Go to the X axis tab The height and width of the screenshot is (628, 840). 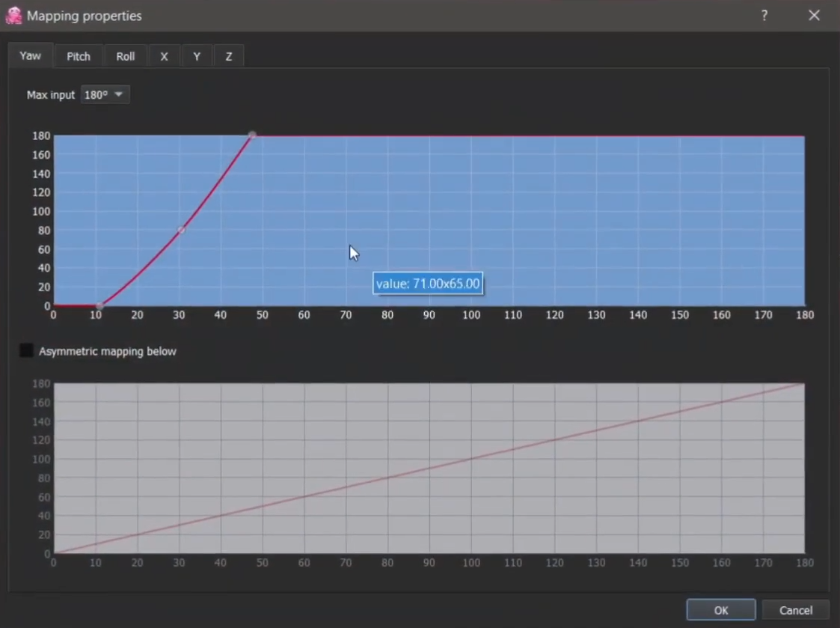[164, 56]
